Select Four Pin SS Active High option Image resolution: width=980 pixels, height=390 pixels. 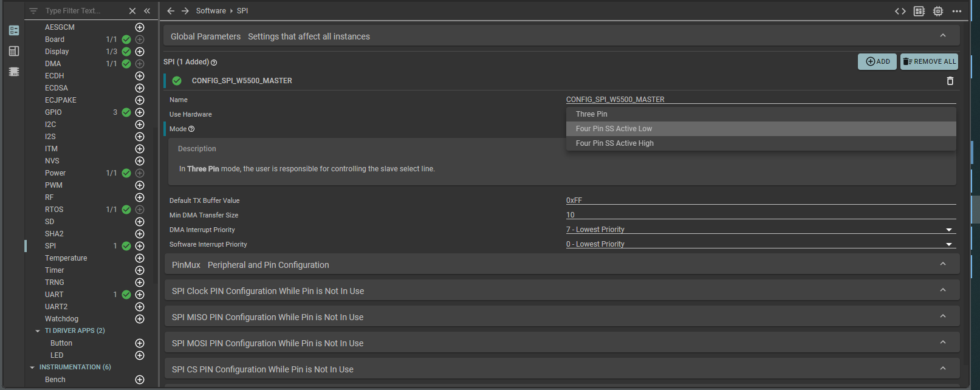click(615, 143)
